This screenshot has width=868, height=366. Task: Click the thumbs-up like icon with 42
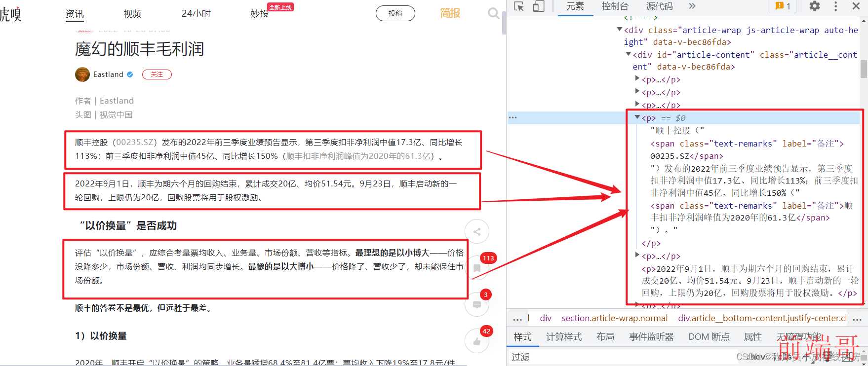(x=477, y=341)
